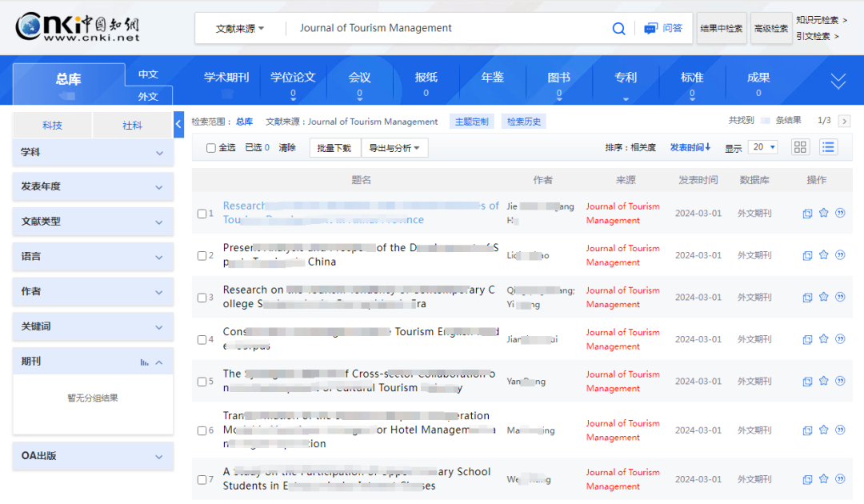Favorite result 1 with star icon
The width and height of the screenshot is (864, 504).
(x=824, y=213)
